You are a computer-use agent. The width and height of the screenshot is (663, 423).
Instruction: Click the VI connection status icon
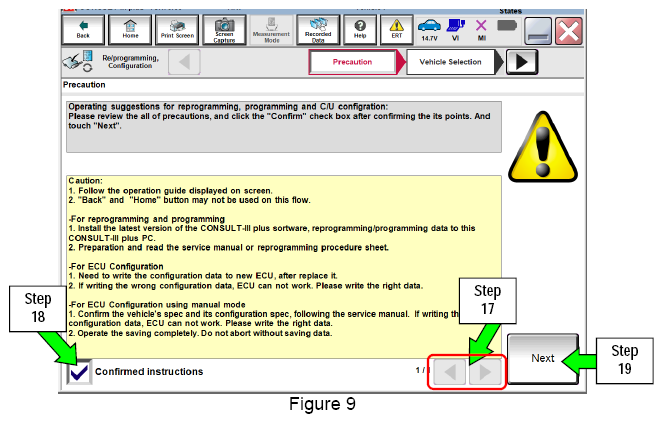point(456,30)
